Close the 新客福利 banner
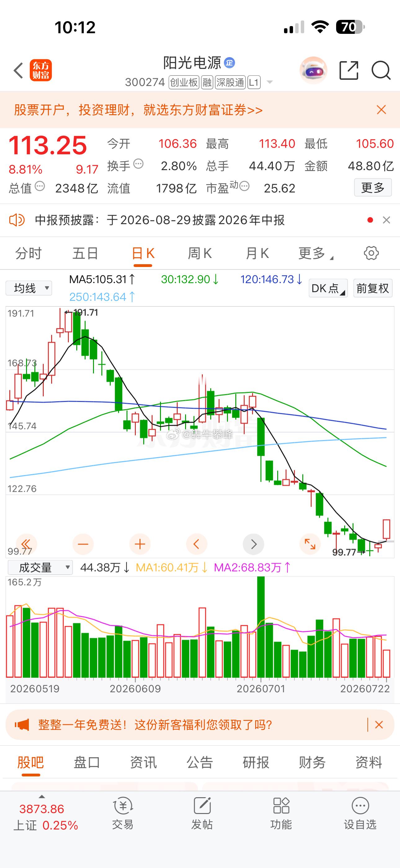The image size is (400, 868). pos(379,725)
